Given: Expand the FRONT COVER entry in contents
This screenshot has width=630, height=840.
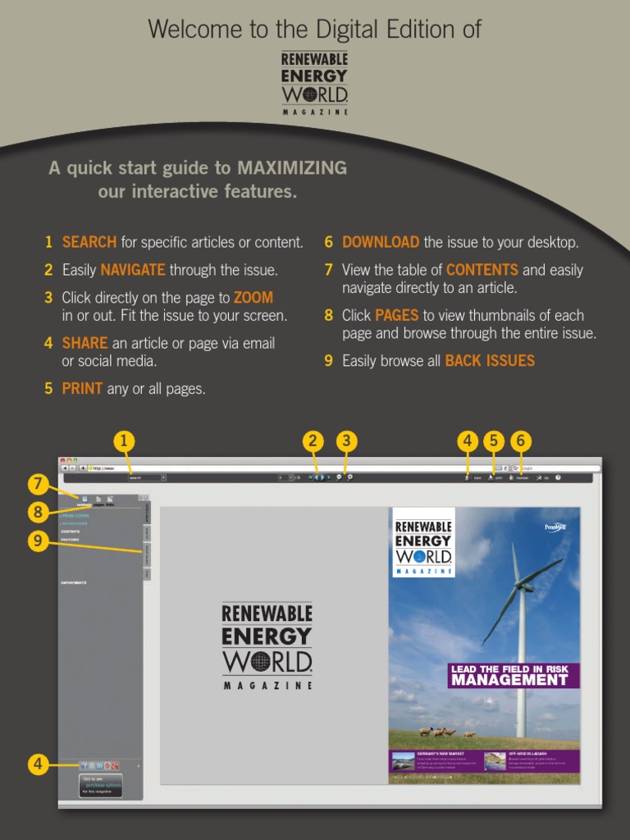Looking at the screenshot, I should click(75, 516).
